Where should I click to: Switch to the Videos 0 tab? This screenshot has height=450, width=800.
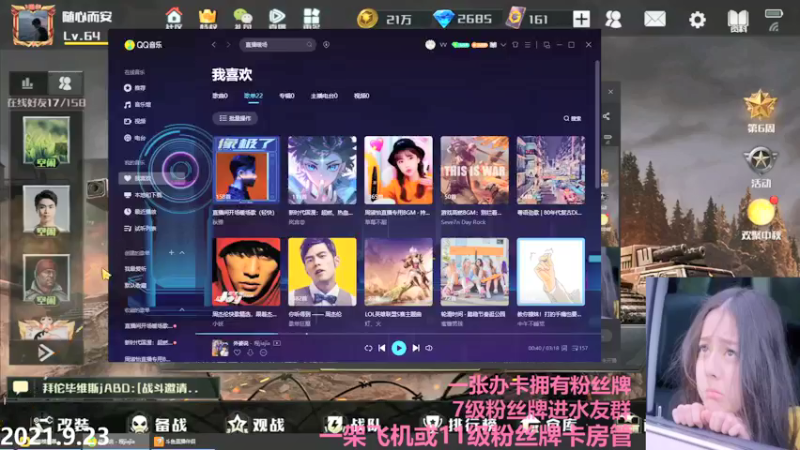click(361, 95)
